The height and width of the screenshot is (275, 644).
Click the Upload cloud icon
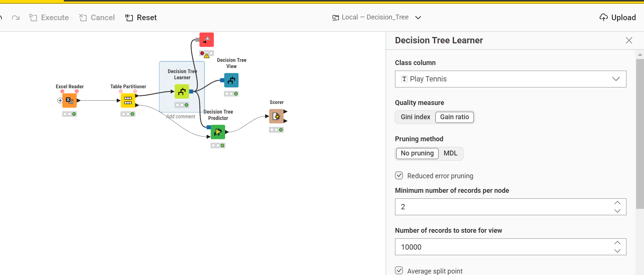point(603,18)
